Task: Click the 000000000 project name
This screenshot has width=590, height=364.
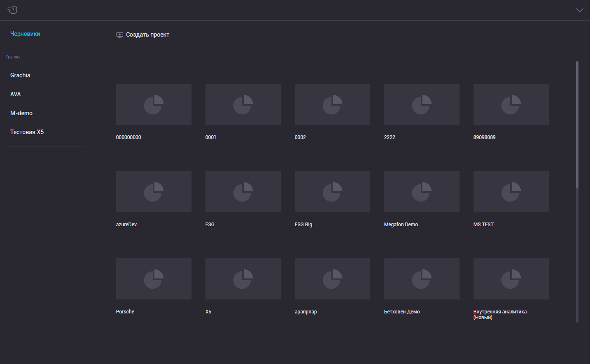Action: (128, 137)
